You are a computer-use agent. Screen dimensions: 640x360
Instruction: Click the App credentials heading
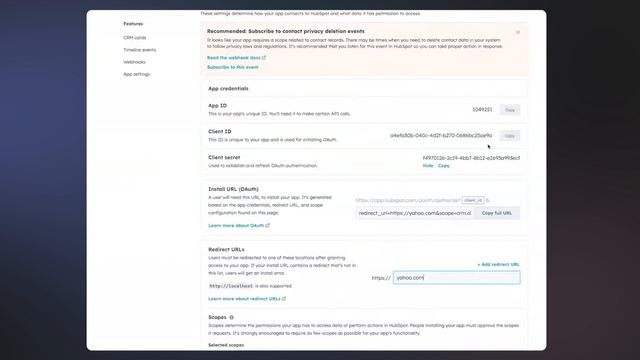click(x=228, y=89)
